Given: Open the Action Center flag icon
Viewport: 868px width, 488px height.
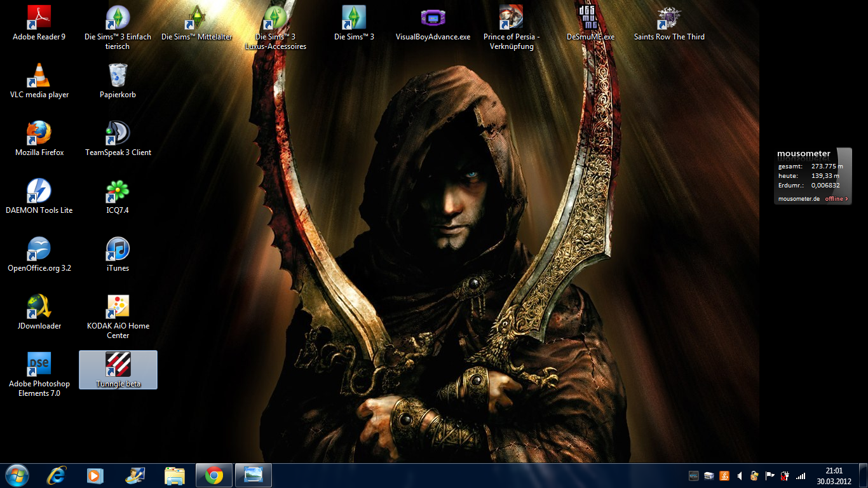Looking at the screenshot, I should (x=770, y=475).
